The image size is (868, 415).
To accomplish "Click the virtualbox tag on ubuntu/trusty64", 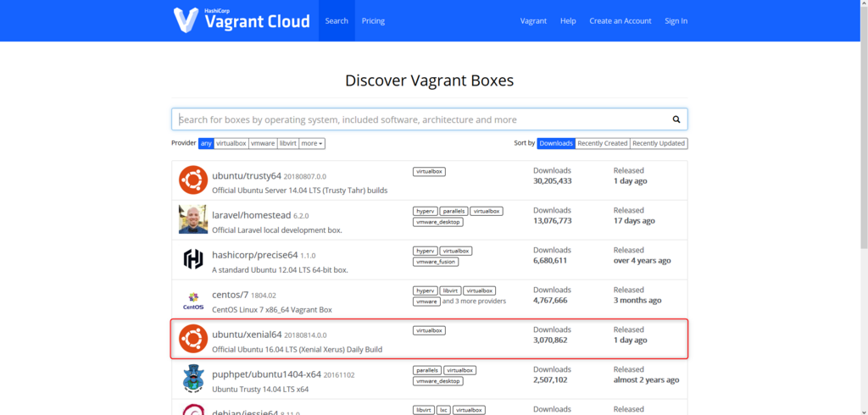I will coord(429,172).
